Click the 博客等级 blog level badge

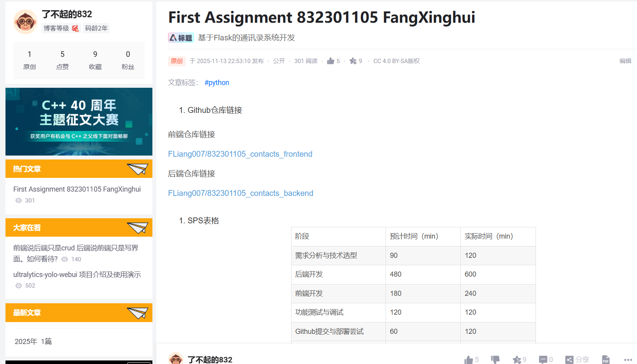tap(61, 28)
